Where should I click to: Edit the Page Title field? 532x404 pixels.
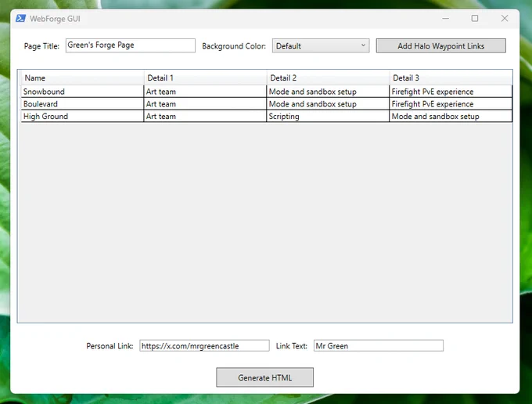131,45
